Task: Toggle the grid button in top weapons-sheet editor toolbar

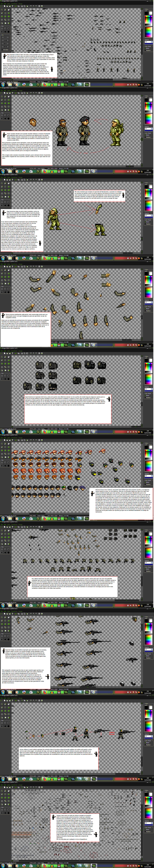Action: (x=39, y=6)
